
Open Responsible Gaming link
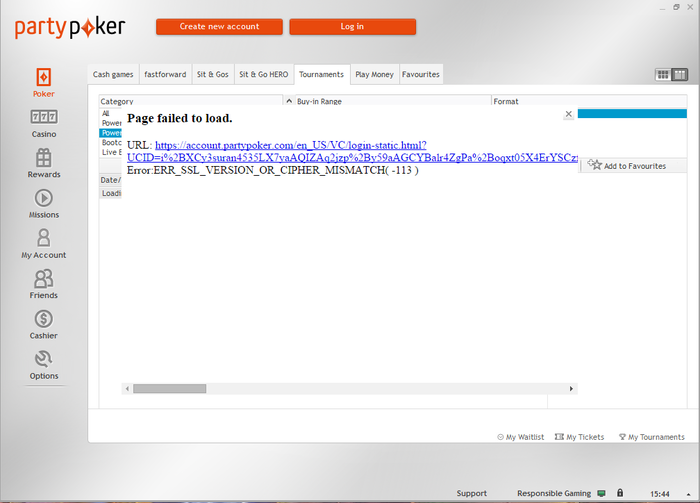coord(554,493)
